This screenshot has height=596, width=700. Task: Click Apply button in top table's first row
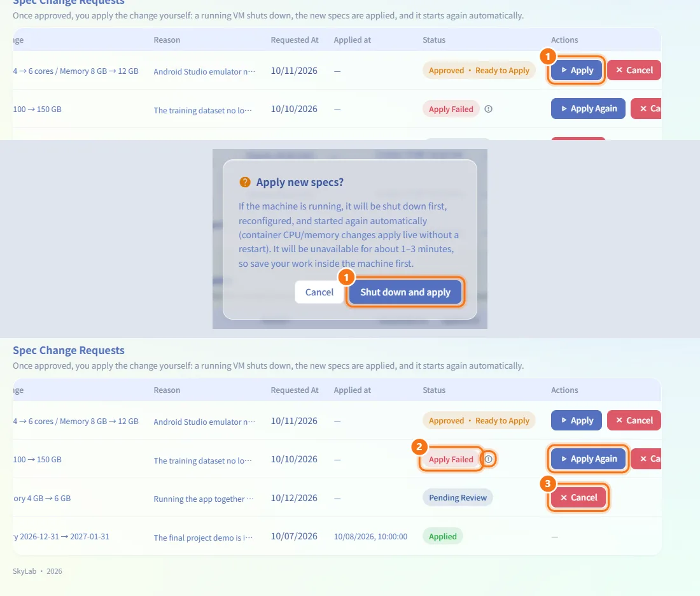pos(577,70)
